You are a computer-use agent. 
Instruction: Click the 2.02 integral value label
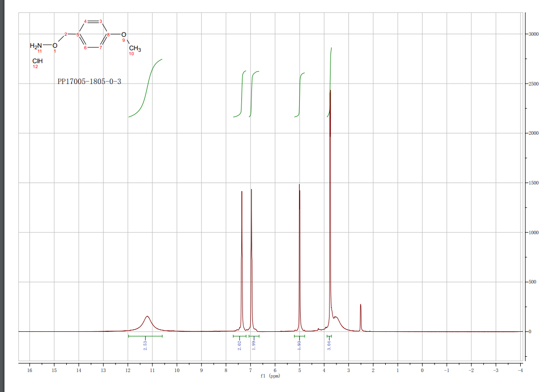[x=240, y=345]
